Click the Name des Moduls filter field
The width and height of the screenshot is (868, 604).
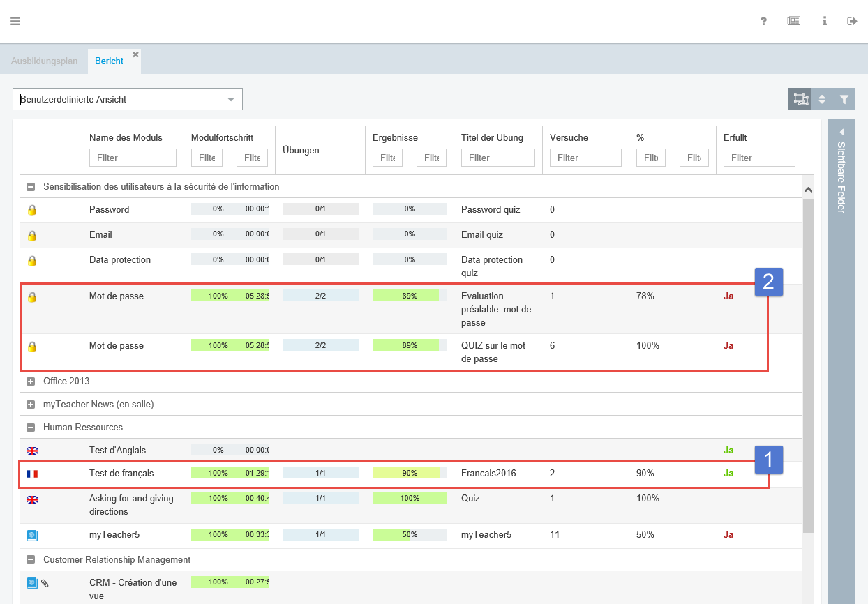pyautogui.click(x=133, y=158)
